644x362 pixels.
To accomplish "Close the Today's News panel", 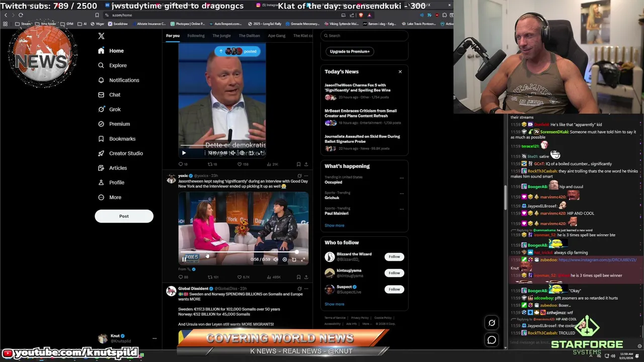I will pyautogui.click(x=400, y=71).
